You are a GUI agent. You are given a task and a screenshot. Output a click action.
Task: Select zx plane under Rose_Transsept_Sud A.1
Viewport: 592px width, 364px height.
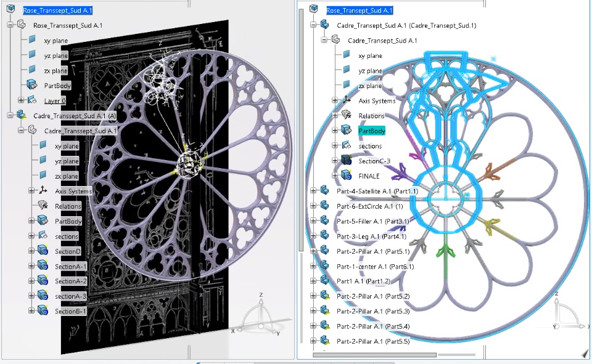tap(55, 71)
